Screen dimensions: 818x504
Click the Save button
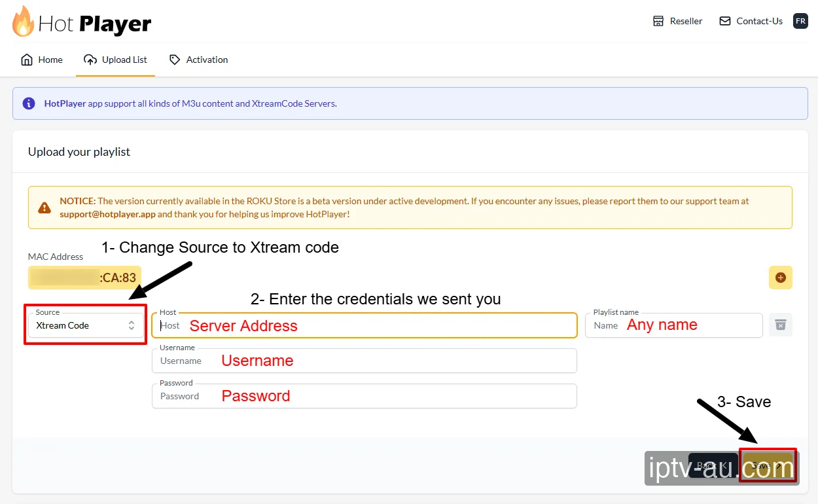pos(768,465)
